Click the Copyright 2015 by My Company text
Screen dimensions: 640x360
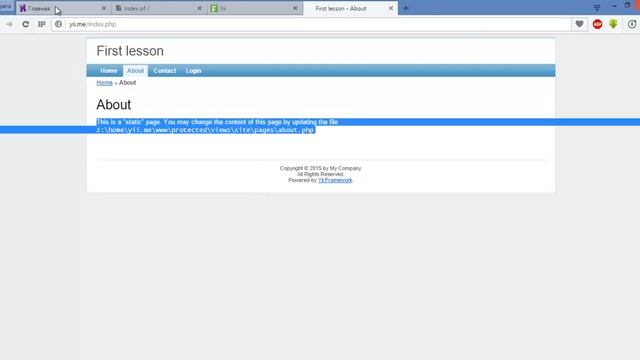pos(320,168)
